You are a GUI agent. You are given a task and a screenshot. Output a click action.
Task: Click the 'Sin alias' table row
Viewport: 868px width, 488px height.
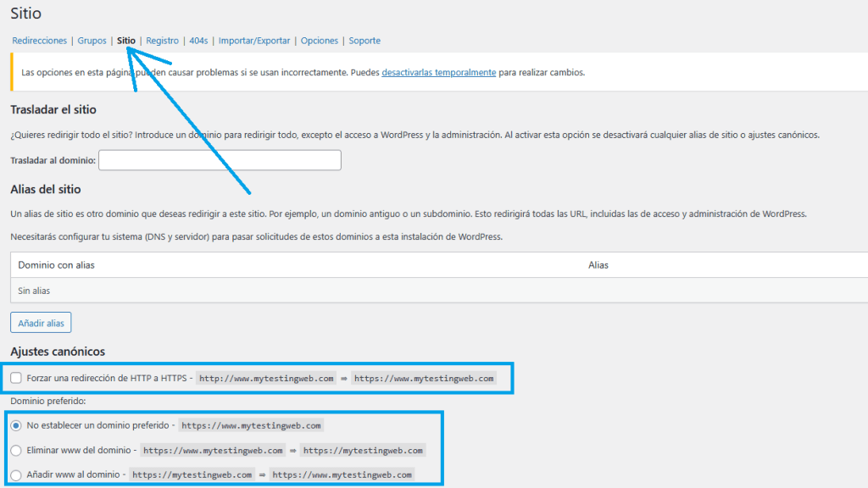pyautogui.click(x=34, y=291)
